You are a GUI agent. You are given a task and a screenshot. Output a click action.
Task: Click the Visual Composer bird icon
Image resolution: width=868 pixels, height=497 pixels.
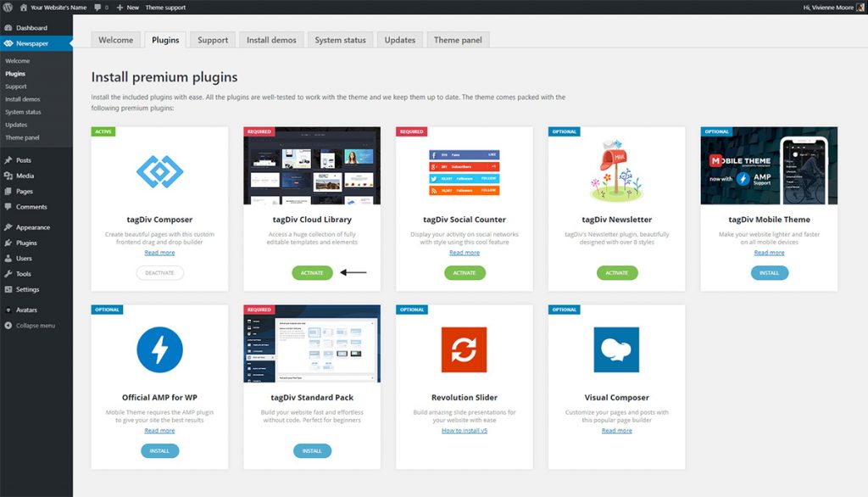(616, 349)
